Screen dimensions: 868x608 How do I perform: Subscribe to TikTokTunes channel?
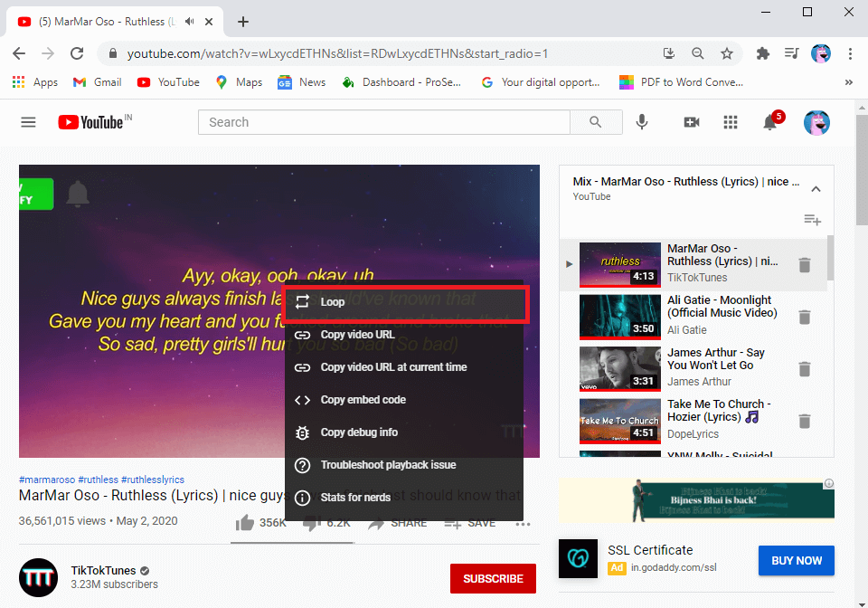coord(493,578)
